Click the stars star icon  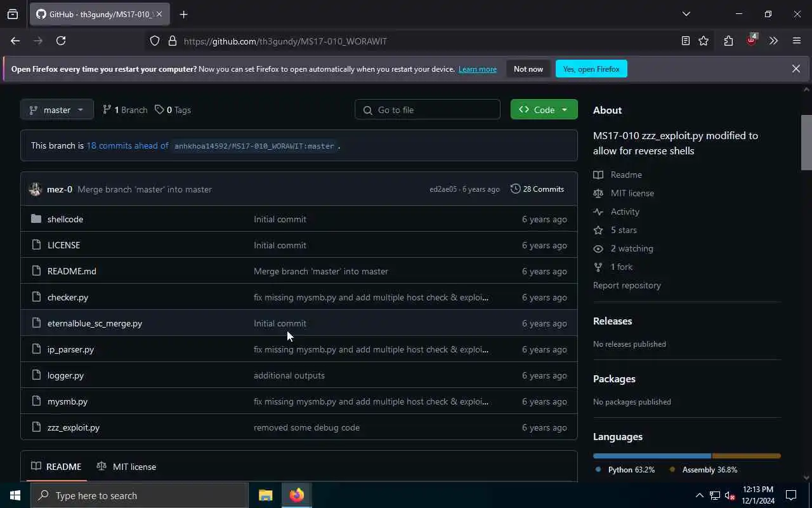point(598,230)
